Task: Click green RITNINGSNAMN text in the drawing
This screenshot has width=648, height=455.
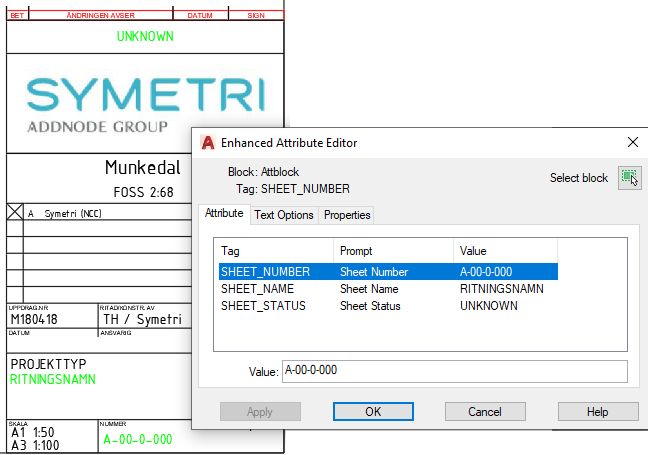Action: (53, 379)
